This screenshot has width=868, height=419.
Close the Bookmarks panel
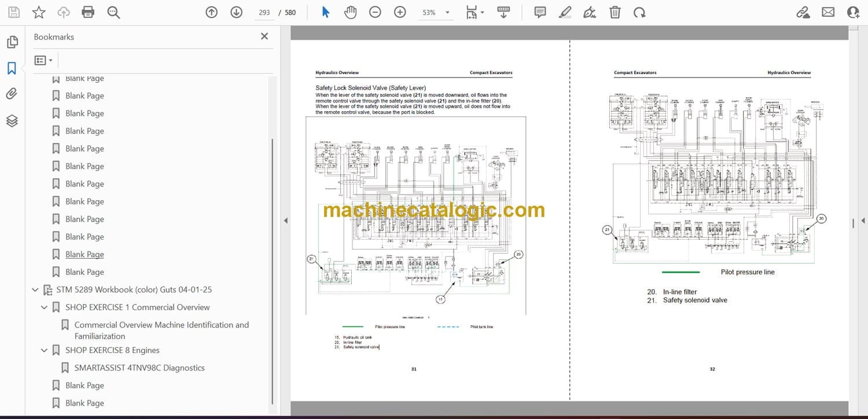[264, 36]
